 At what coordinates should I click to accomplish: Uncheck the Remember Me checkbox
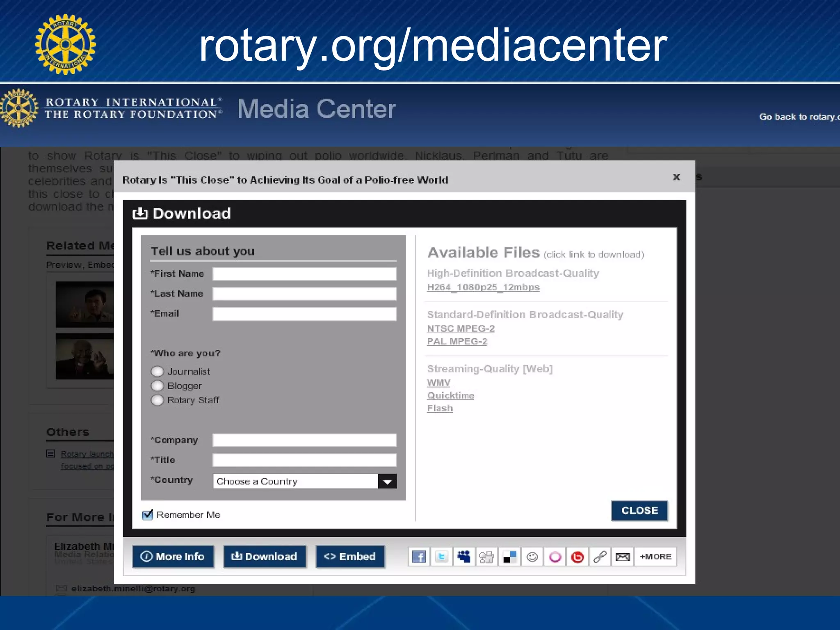coord(147,514)
